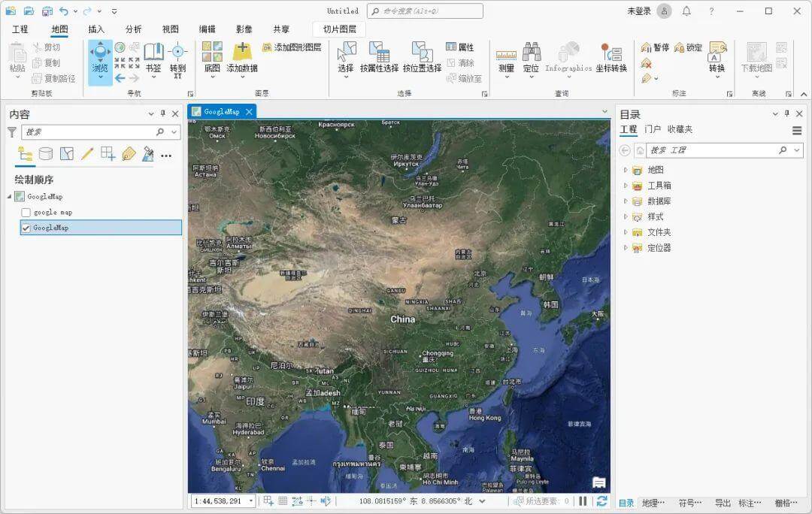812x514 pixels.
Task: Switch to the Analysis (分析) ribbon tab
Action: [133, 29]
